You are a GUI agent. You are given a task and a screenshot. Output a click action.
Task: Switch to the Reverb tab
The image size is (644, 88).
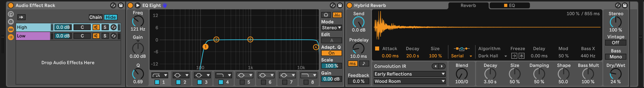468,5
